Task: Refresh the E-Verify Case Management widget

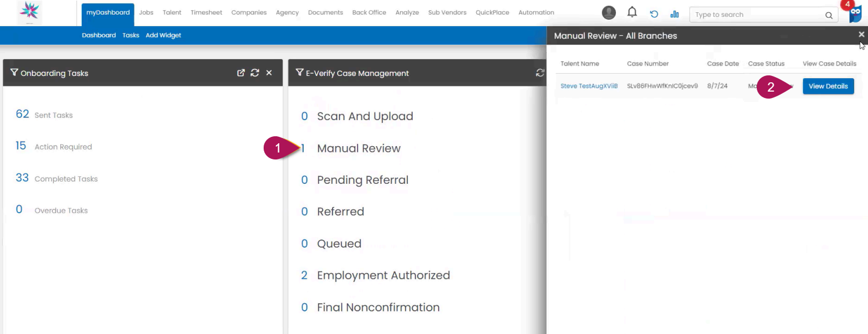Action: [x=540, y=73]
